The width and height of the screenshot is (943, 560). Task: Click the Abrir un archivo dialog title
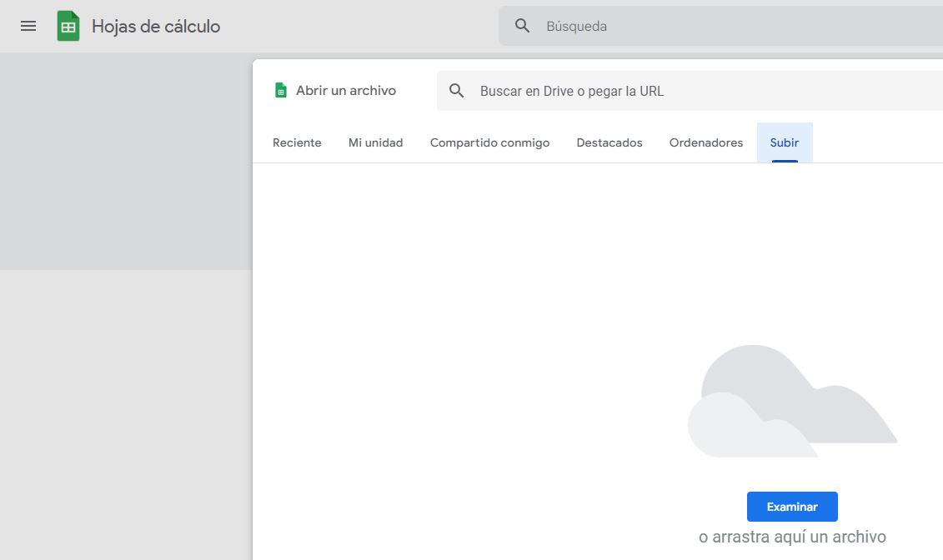coord(346,91)
